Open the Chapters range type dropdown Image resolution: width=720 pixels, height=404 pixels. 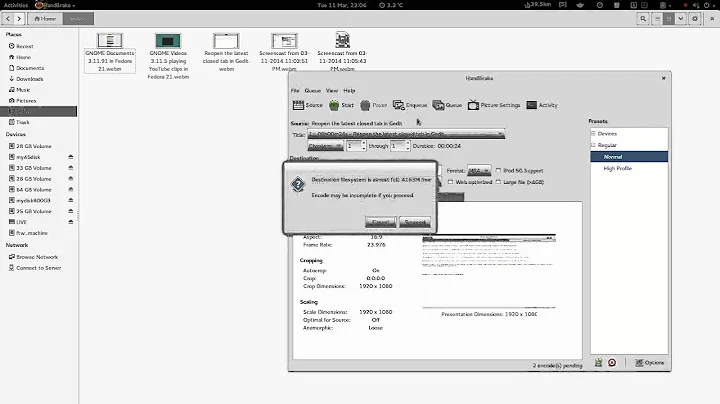326,146
